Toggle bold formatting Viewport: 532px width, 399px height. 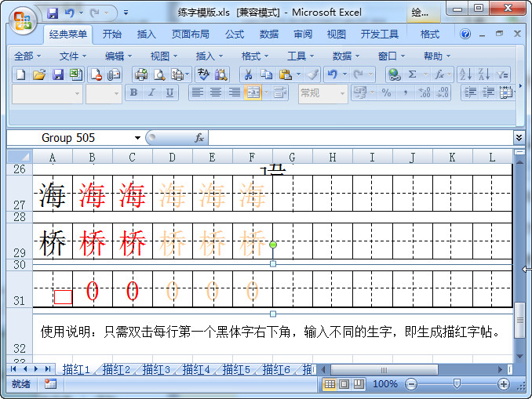133,92
